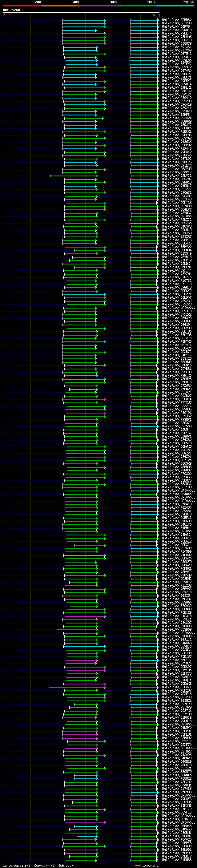Open the UniRef100_Q38879 entry

[177, 43]
